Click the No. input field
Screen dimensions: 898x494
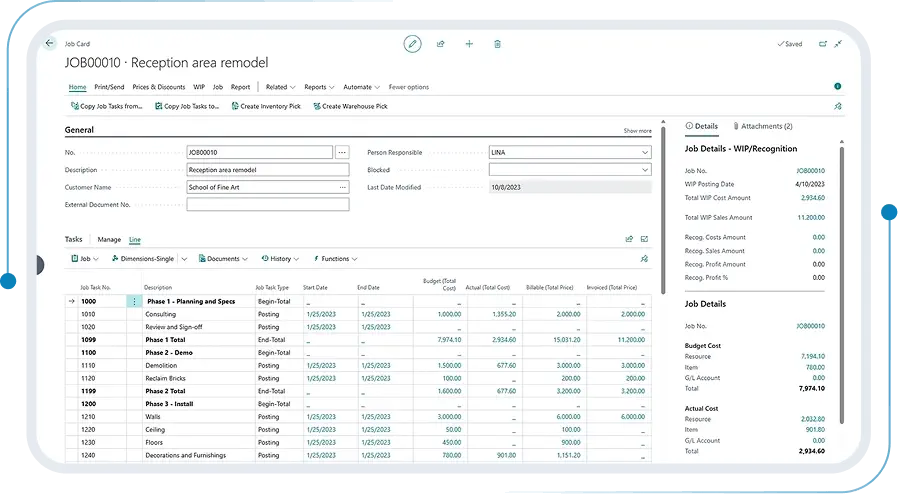259,152
